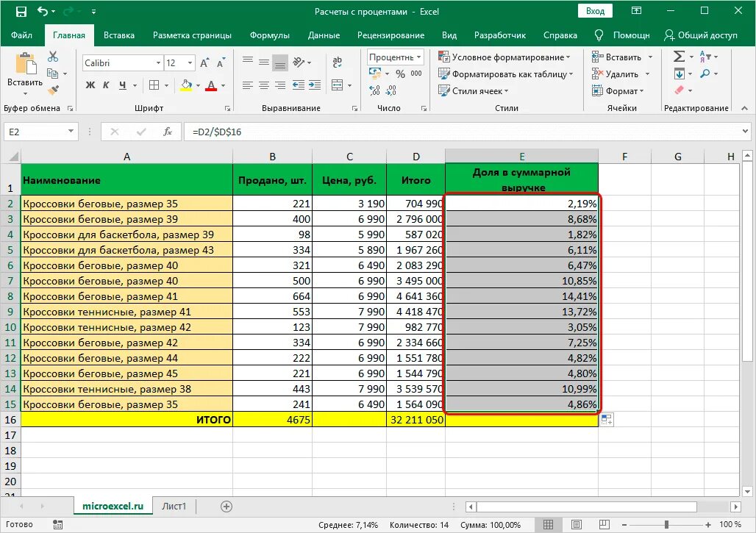
Task: Align text to top
Action: (x=248, y=61)
